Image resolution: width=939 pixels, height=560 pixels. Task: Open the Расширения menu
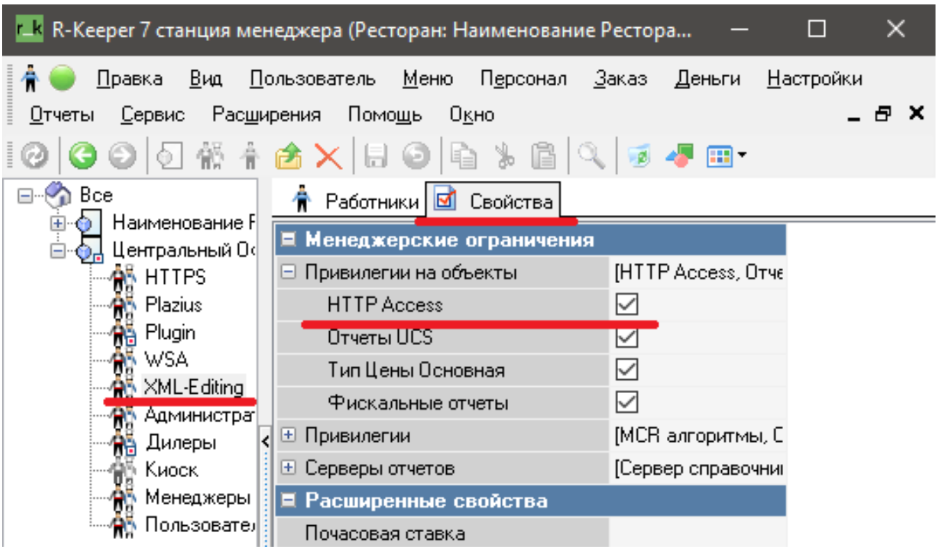pyautogui.click(x=267, y=115)
